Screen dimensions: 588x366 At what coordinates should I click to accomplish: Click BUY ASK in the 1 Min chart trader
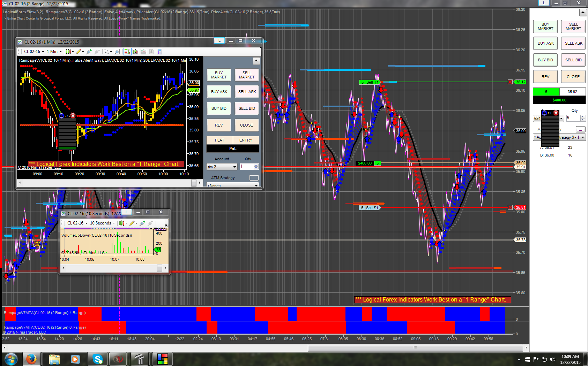(219, 92)
